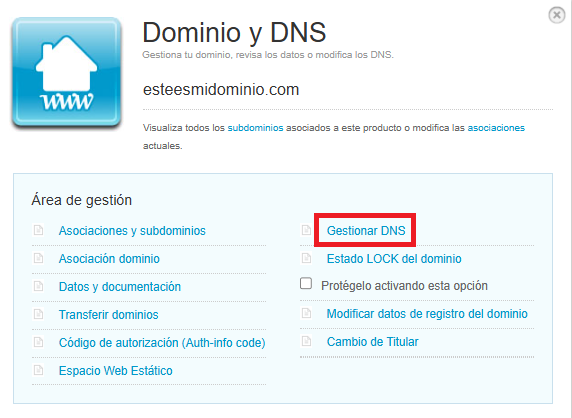Click document icon beside Espacio Web Estático

click(38, 370)
